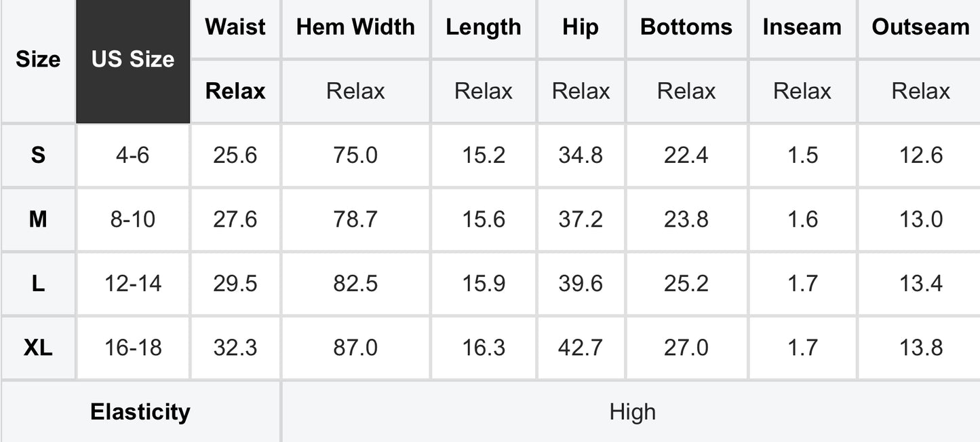This screenshot has width=980, height=442.
Task: Select the S size row label
Action: [x=38, y=155]
